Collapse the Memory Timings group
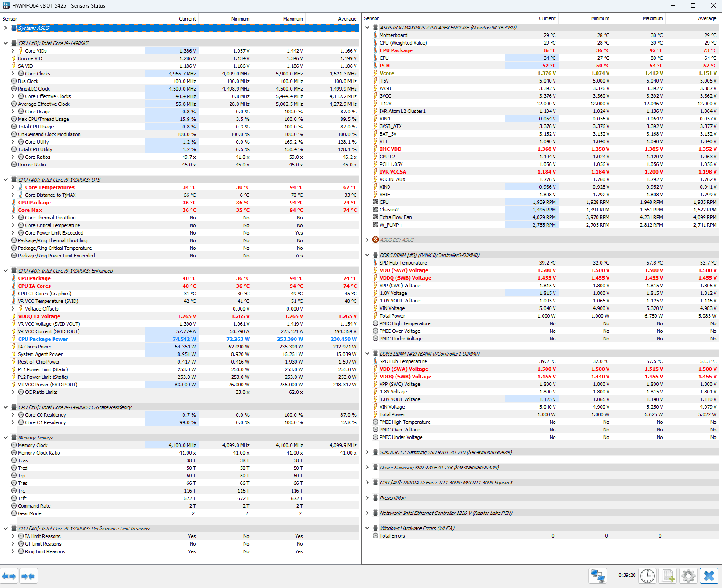Image resolution: width=722 pixels, height=588 pixels. (x=5, y=438)
